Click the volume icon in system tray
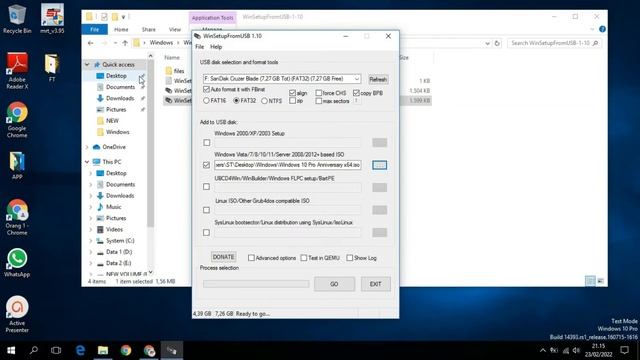This screenshot has height=360, width=640. click(576, 350)
